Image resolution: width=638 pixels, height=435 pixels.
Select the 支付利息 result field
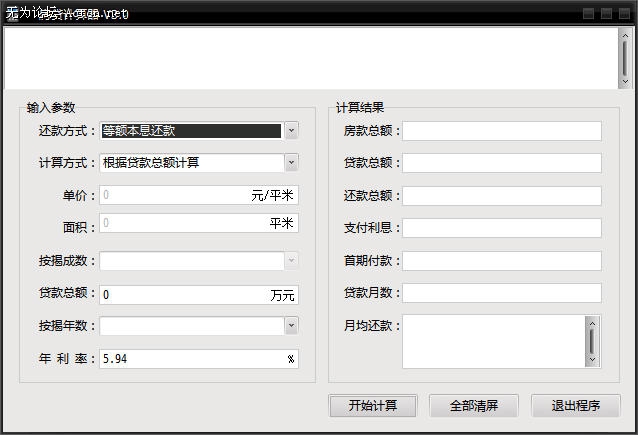pos(502,228)
